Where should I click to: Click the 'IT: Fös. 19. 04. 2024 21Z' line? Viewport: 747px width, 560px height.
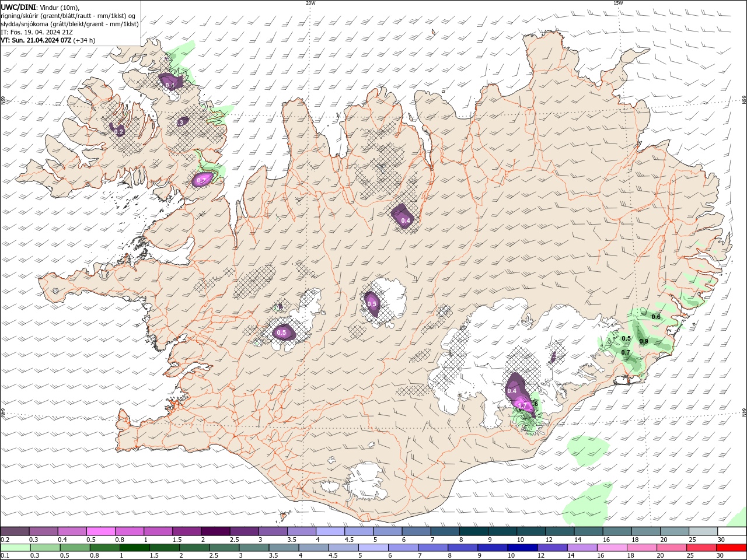(x=37, y=32)
